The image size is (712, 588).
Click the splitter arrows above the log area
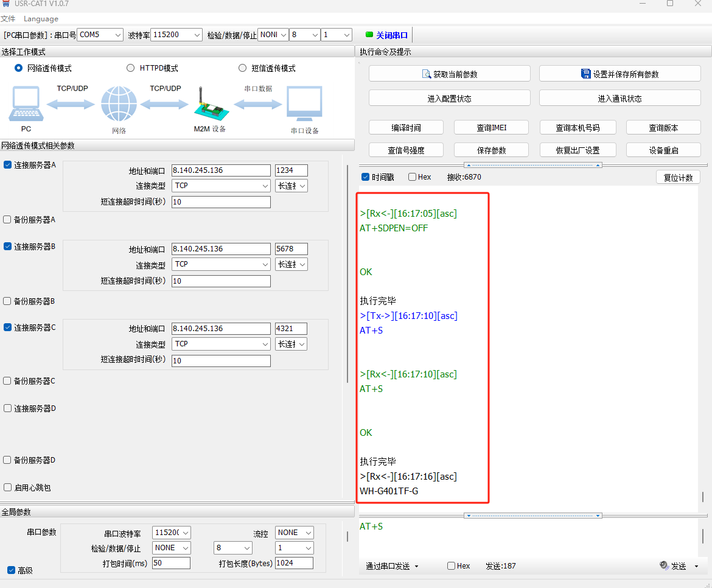coord(533,165)
